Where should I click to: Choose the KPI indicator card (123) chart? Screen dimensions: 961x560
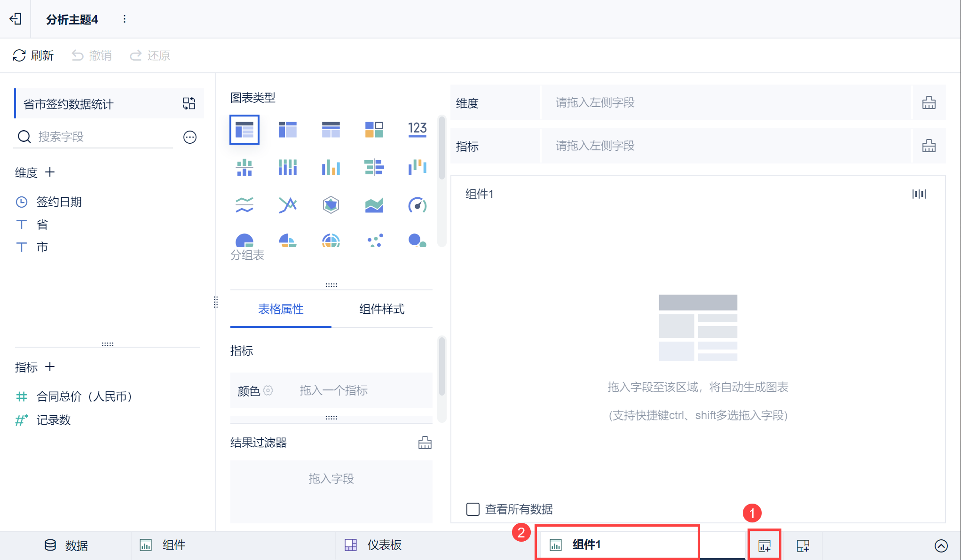click(x=417, y=129)
